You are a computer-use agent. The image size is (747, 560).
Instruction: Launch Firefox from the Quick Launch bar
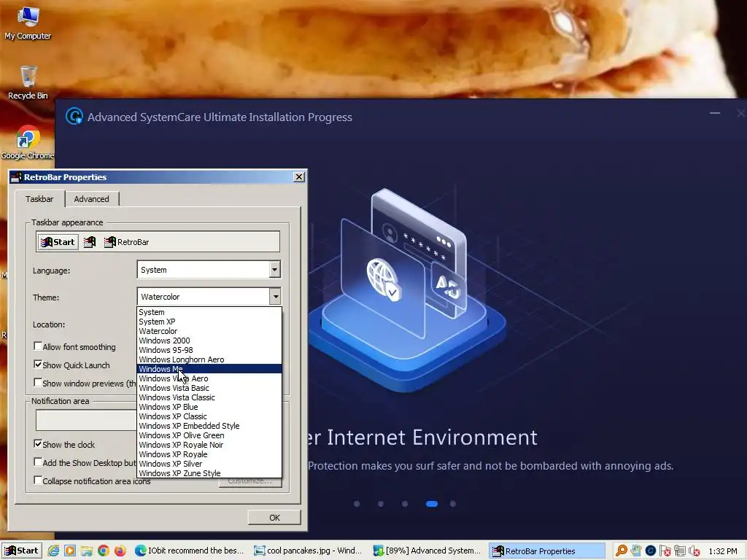120,551
